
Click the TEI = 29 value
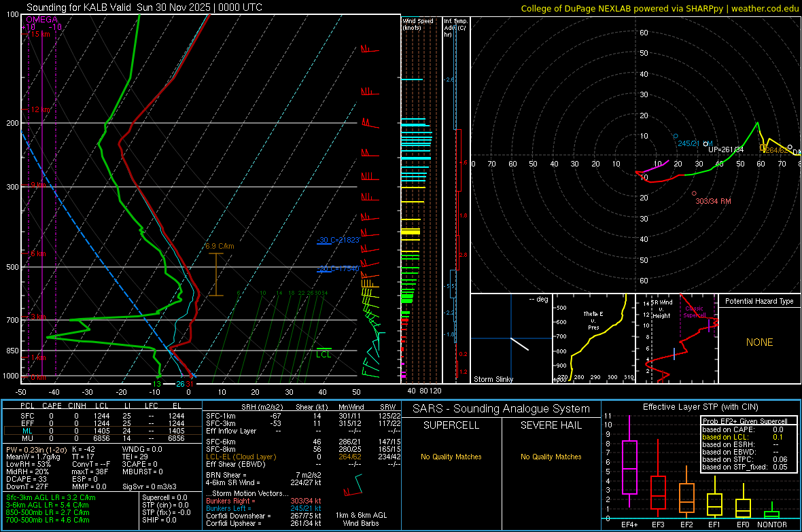135,457
